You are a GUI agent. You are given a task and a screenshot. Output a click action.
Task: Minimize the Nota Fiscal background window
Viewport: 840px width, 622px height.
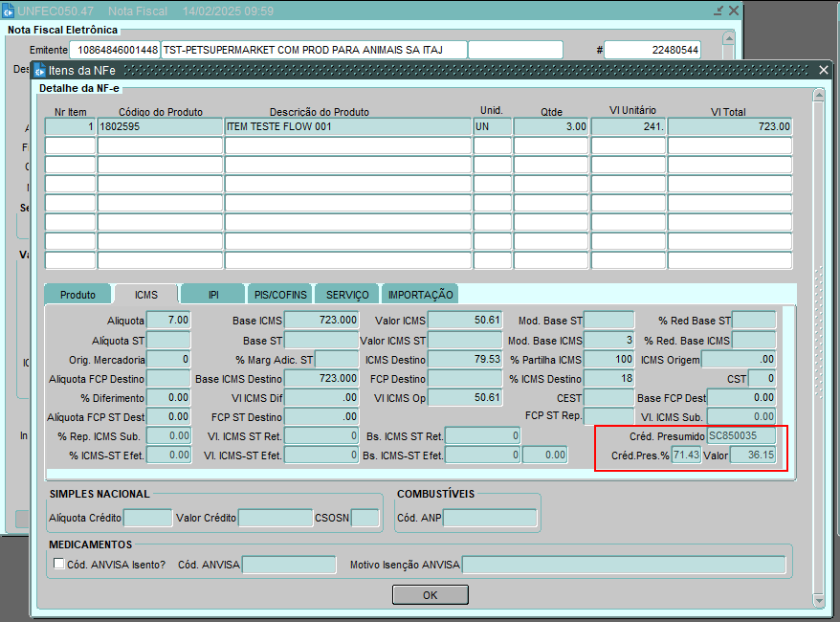(718, 11)
